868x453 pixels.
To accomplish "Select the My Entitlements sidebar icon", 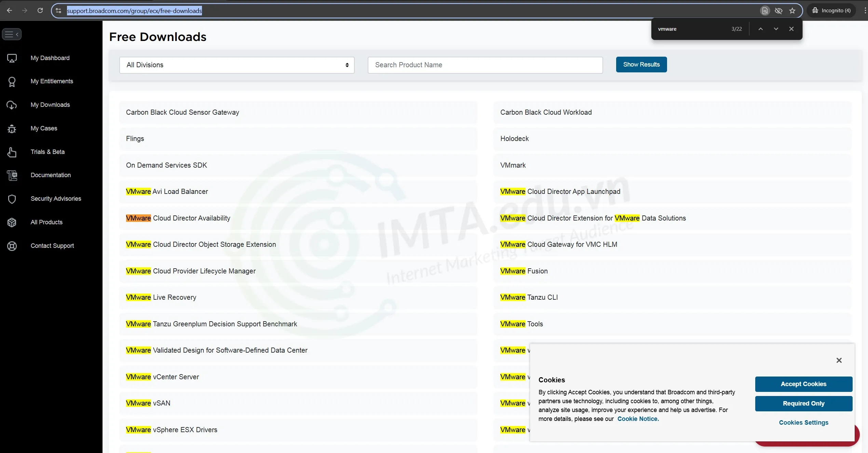I will click(x=12, y=82).
